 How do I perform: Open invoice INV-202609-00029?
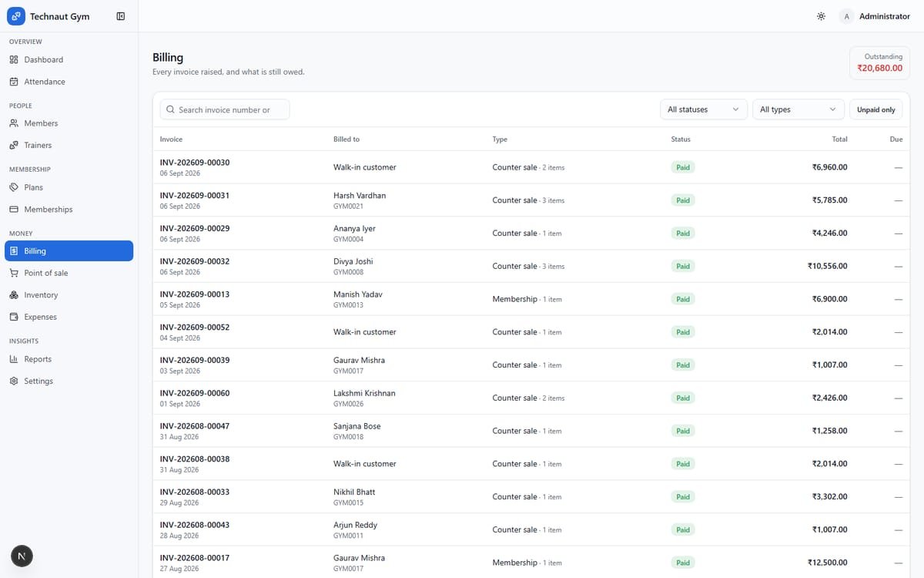pos(195,229)
